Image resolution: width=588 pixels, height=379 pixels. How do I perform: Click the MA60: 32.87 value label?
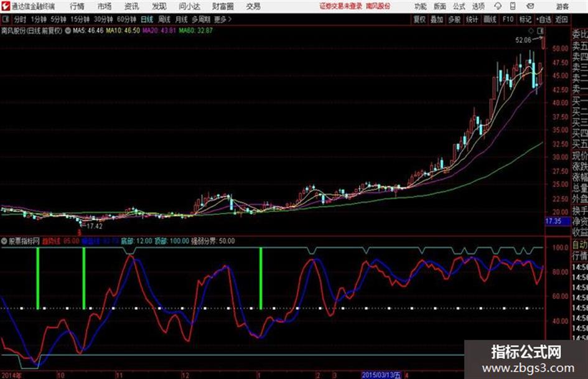[x=196, y=30]
